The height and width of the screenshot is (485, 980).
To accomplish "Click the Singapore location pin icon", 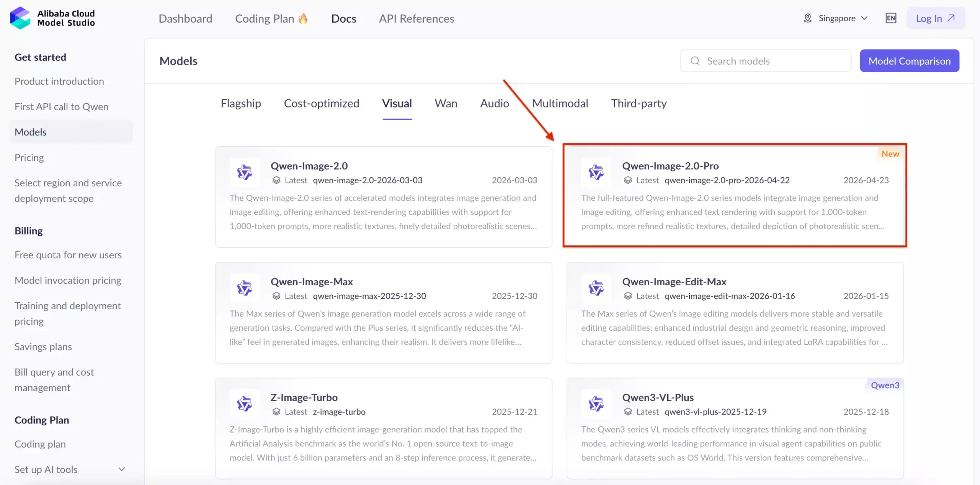I will click(807, 18).
